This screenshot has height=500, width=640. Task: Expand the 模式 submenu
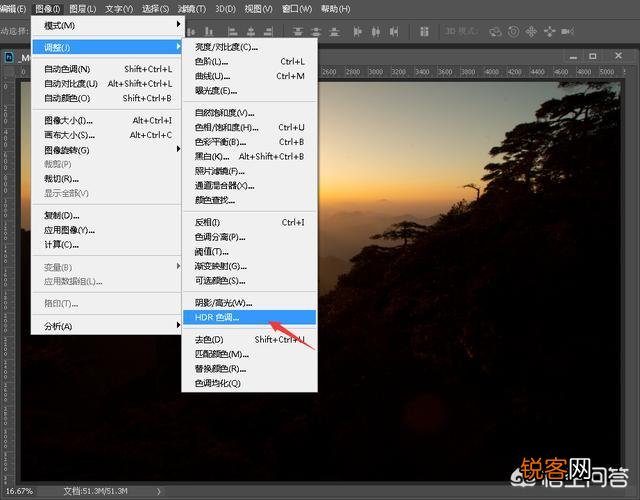coord(60,25)
